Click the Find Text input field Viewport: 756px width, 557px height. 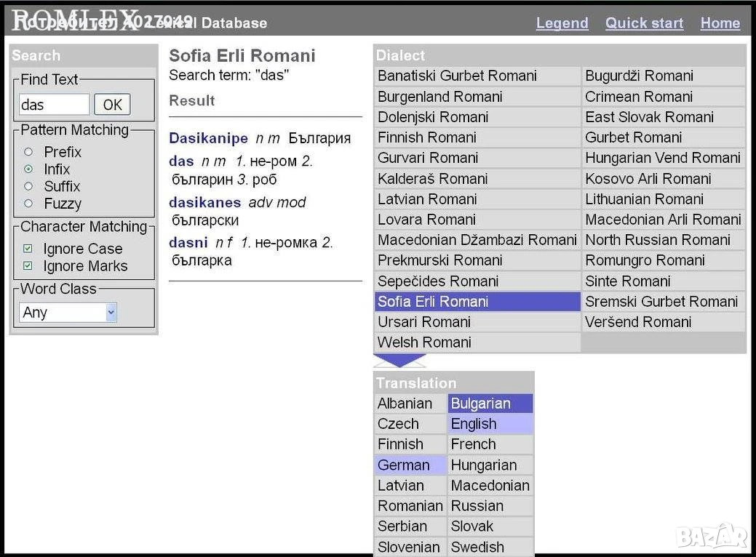(54, 105)
